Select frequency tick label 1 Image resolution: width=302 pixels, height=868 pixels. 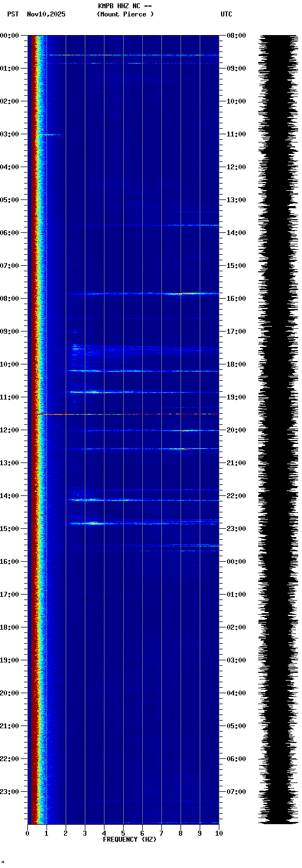pos(47,833)
